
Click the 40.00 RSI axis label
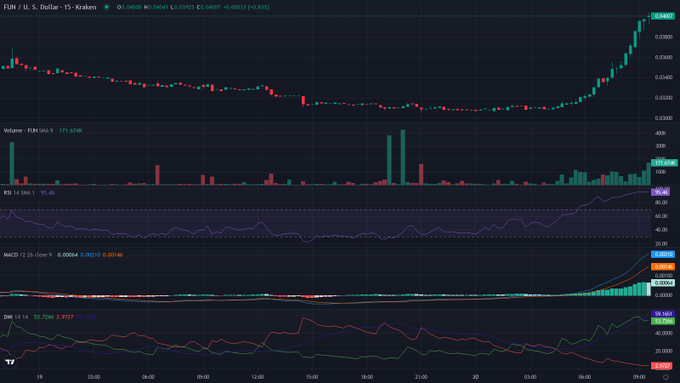click(661, 230)
